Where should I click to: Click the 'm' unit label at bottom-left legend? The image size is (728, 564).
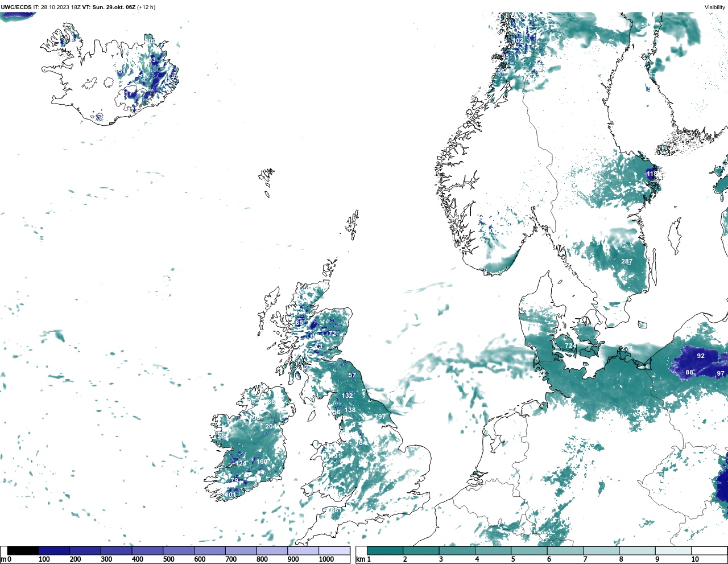3,559
